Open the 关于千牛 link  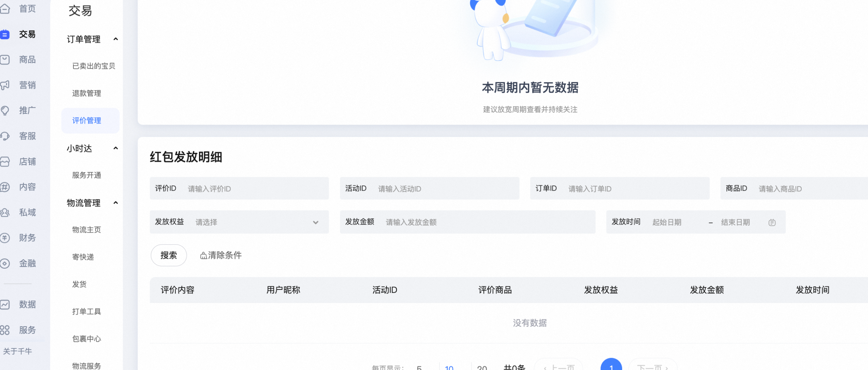click(x=18, y=351)
